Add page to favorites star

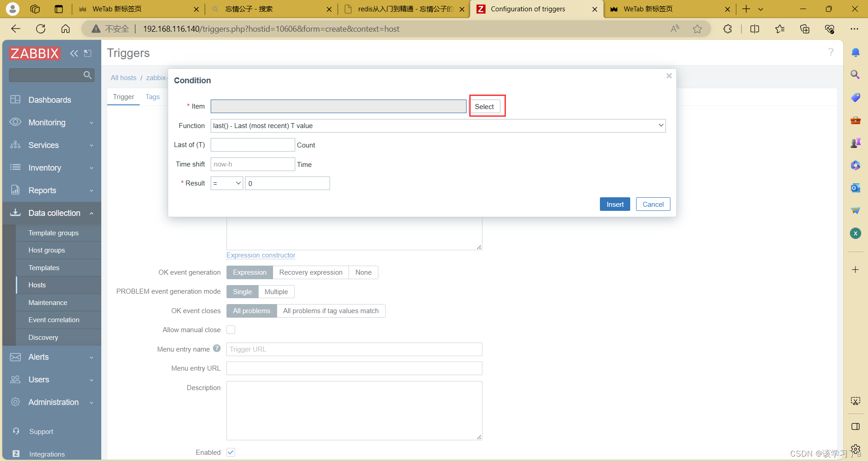click(697, 29)
